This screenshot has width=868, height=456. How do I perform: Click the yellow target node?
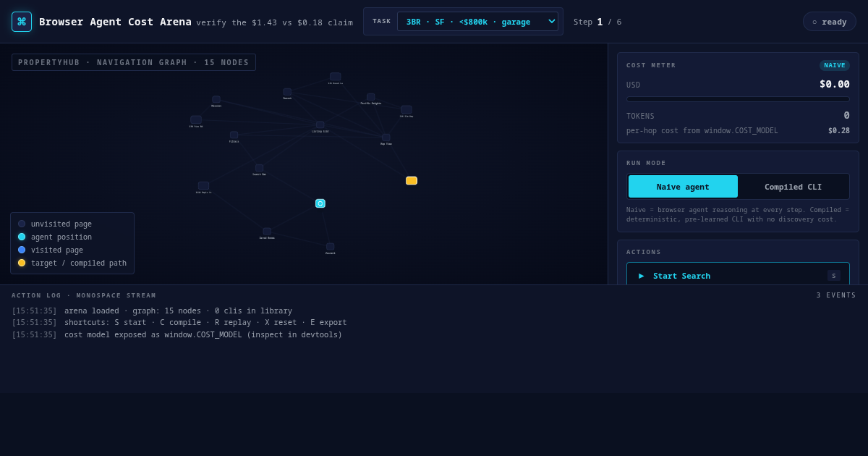pos(412,181)
